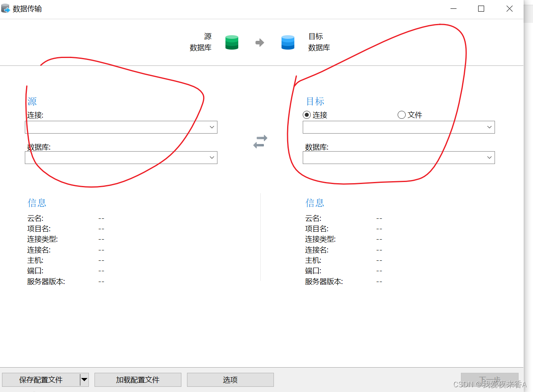Click 连接类型: label in target info

(320, 239)
